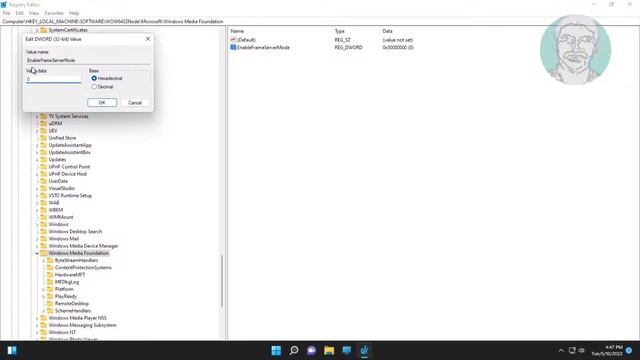
Task: Click the Data column header
Action: [x=387, y=31]
